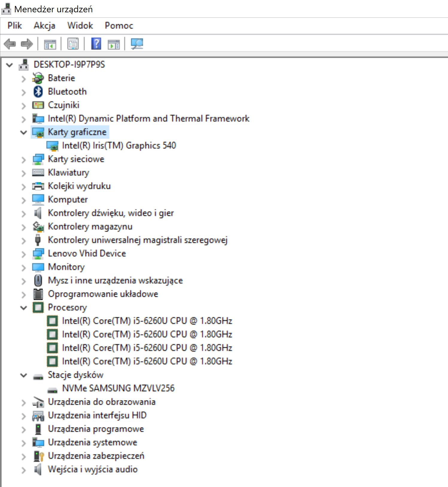
Task: Collapse the Karty graficzne category
Action: (x=24, y=132)
